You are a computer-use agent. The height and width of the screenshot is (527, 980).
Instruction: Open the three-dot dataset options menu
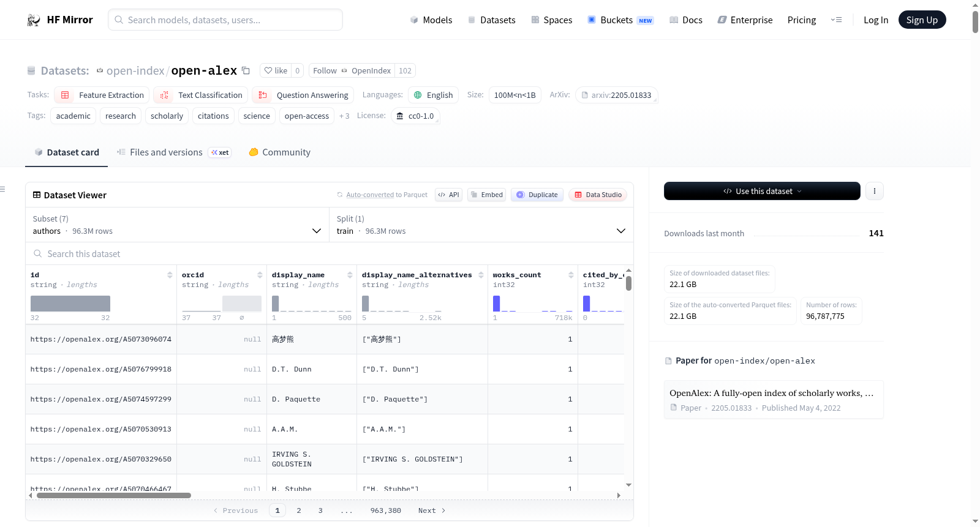pos(875,191)
